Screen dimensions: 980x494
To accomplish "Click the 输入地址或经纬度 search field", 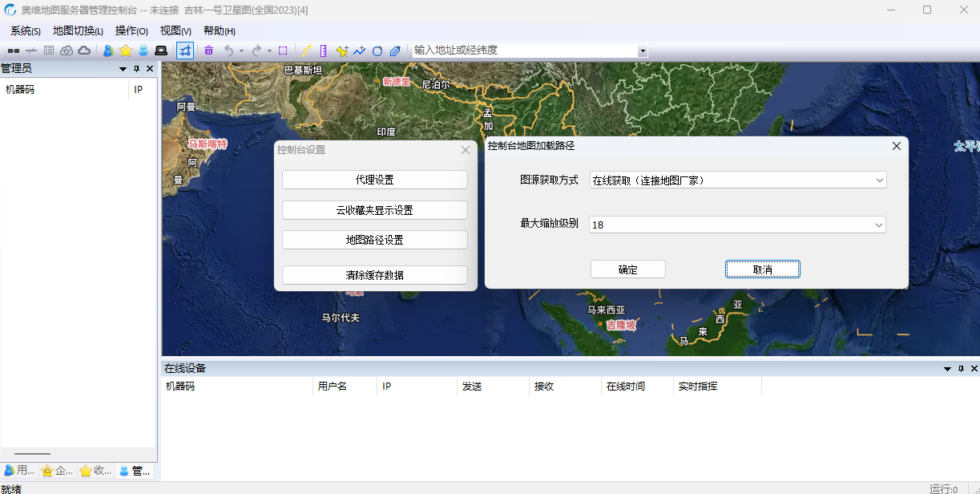I will (x=523, y=51).
